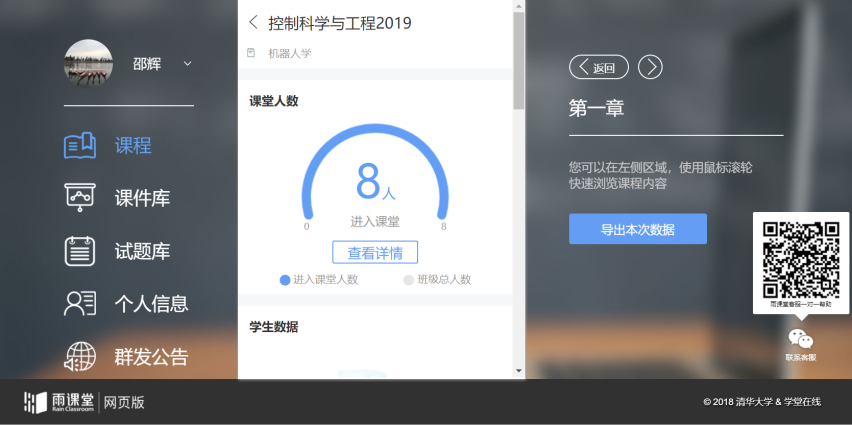
Task: Click the small document icon beside 机器人学
Action: pos(252,53)
